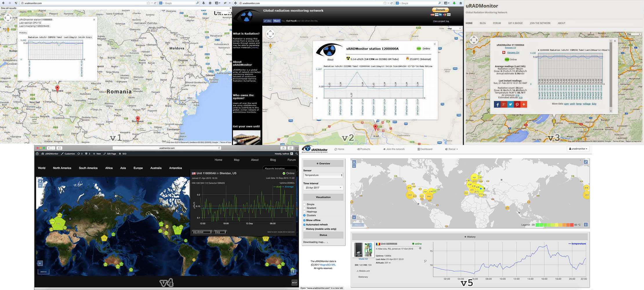Click the Twitter sharing icon in v3 popup
The width and height of the screenshot is (644, 290).
(510, 104)
